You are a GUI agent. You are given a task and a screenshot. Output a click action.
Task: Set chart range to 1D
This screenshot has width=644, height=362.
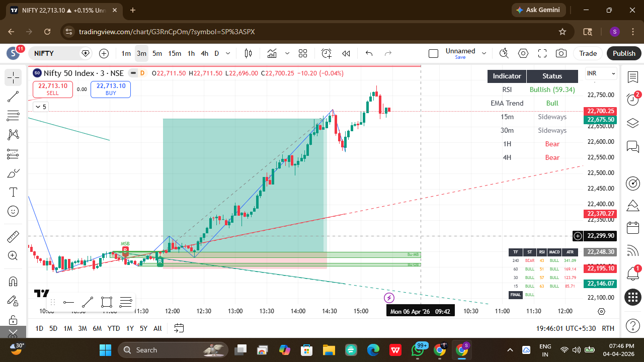[x=39, y=328]
